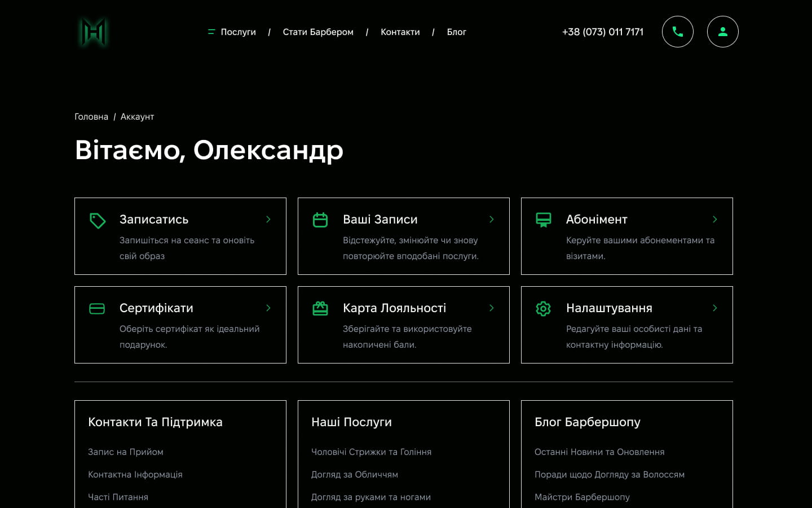Click the price tag icon for Записатись
Image resolution: width=812 pixels, height=508 pixels.
tap(98, 220)
